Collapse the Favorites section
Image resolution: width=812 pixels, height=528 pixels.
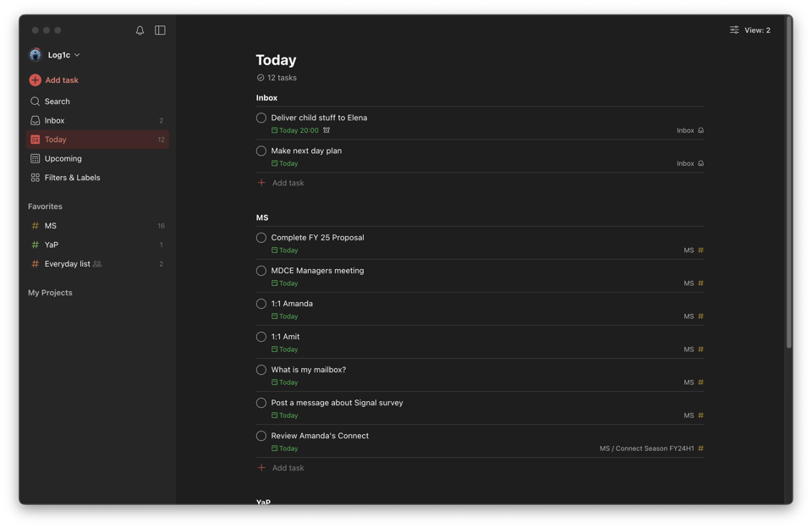click(x=45, y=206)
